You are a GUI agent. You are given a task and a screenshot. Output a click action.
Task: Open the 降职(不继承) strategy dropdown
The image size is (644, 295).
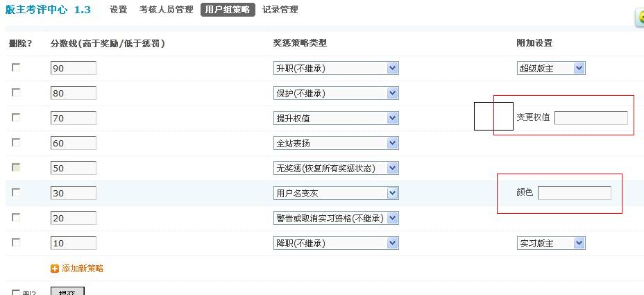click(336, 243)
